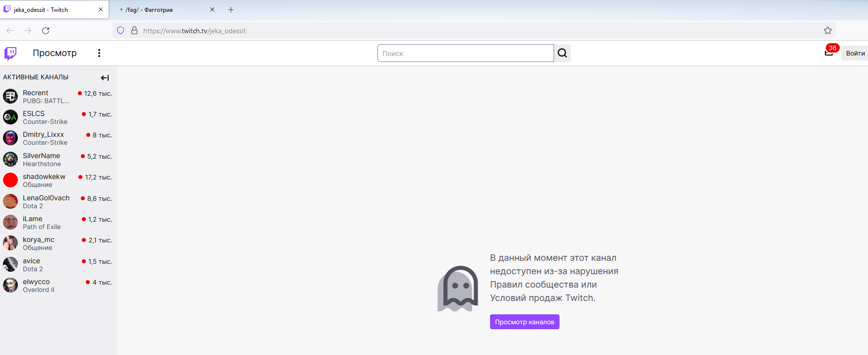
Task: Click the 1,7 тыс. viewer count
Action: tap(100, 114)
